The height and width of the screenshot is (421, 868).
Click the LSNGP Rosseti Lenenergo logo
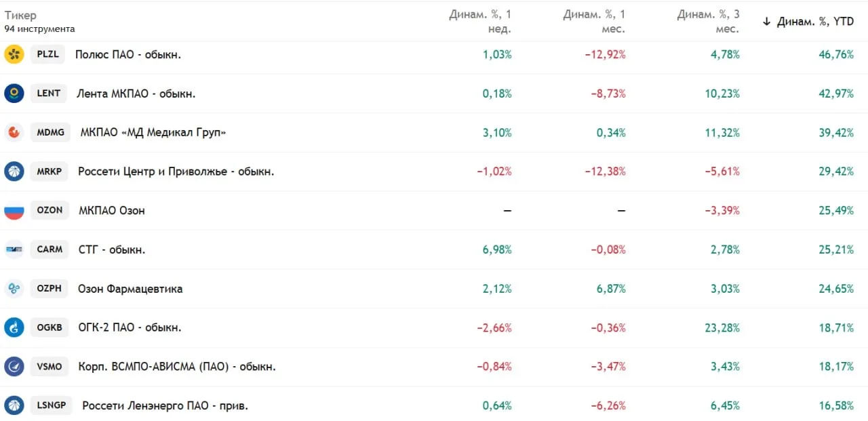[x=14, y=406]
